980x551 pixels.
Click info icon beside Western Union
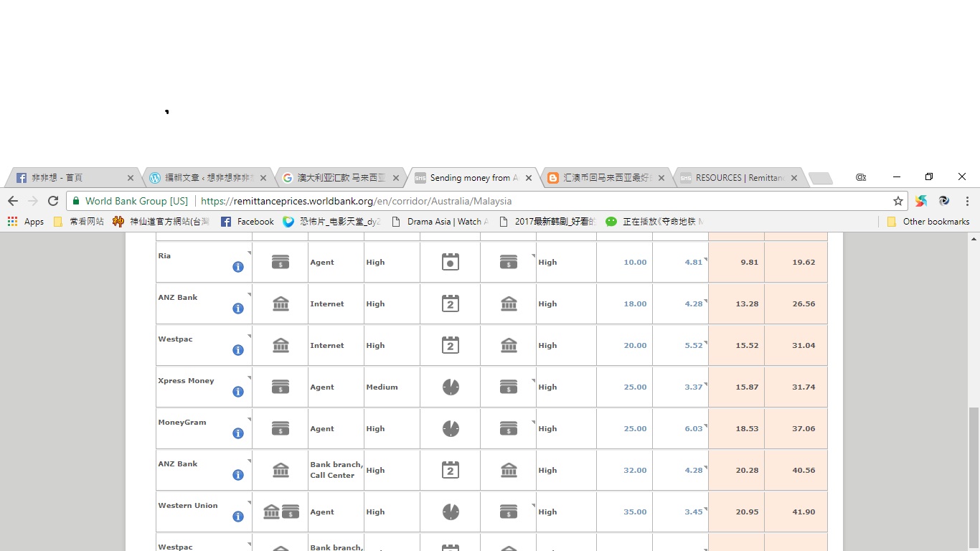point(238,517)
